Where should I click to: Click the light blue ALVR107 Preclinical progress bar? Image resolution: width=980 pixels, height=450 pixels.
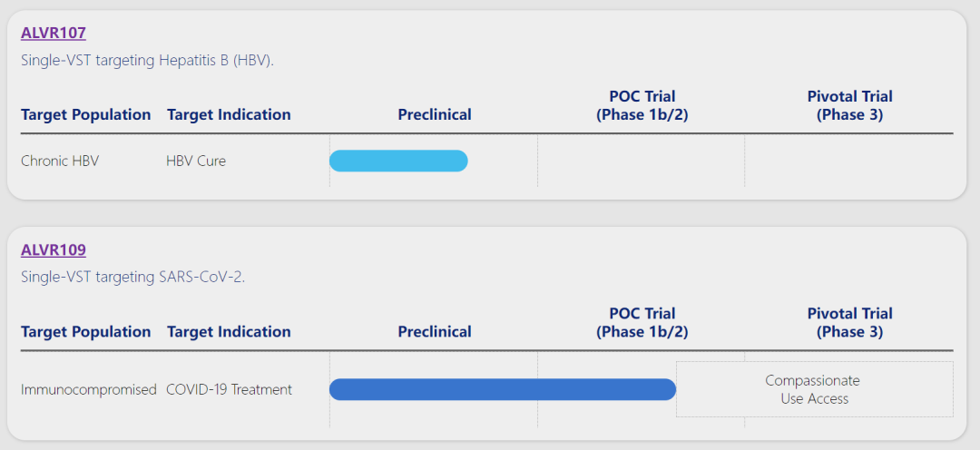coord(398,161)
